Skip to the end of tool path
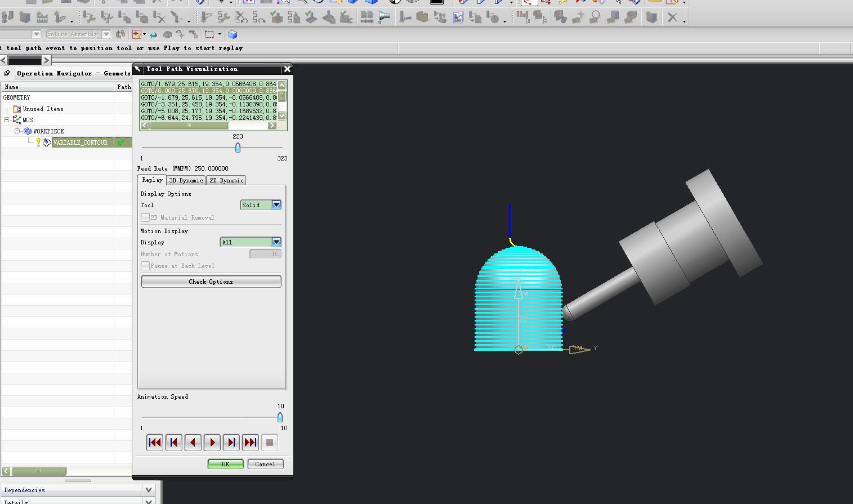Image resolution: width=853 pixels, height=504 pixels. (x=251, y=443)
